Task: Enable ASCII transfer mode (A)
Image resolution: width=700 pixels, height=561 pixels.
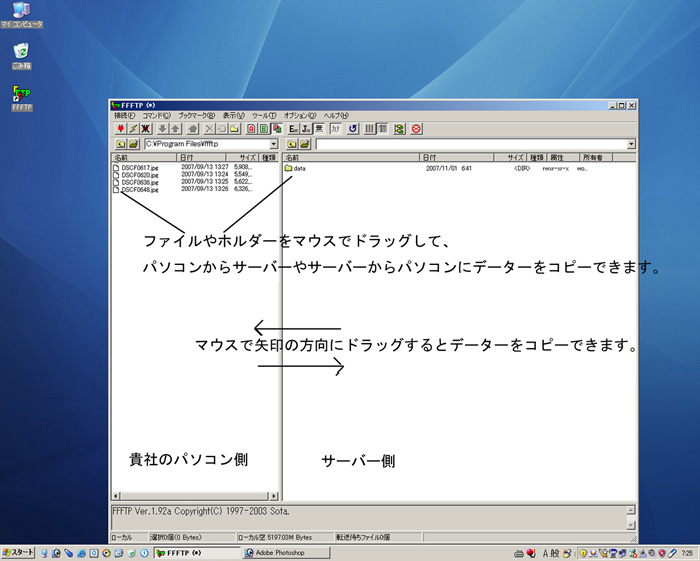Action: point(251,129)
